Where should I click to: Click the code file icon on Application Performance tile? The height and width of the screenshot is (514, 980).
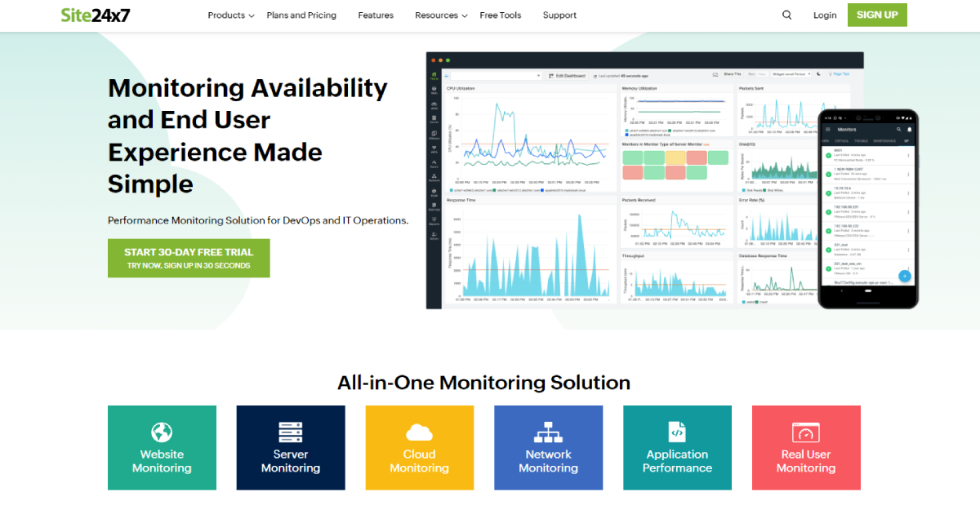(x=677, y=432)
